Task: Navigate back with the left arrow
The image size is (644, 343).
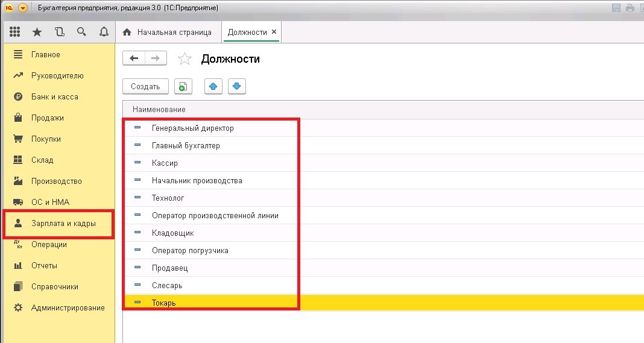Action: click(134, 58)
